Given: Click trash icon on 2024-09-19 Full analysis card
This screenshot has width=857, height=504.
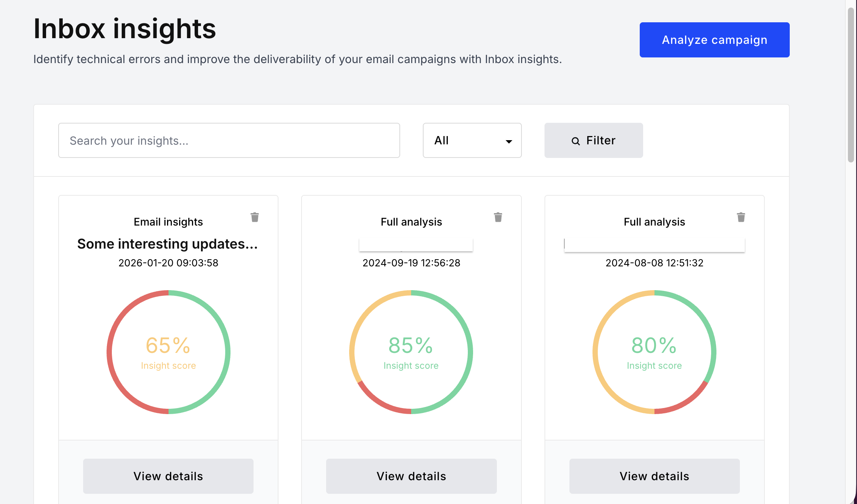Looking at the screenshot, I should point(498,217).
